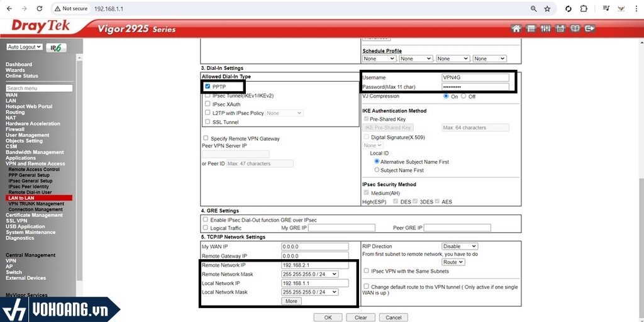Uncheck the PPTP dial-in type checkbox
The image size is (644, 322).
(x=208, y=86)
